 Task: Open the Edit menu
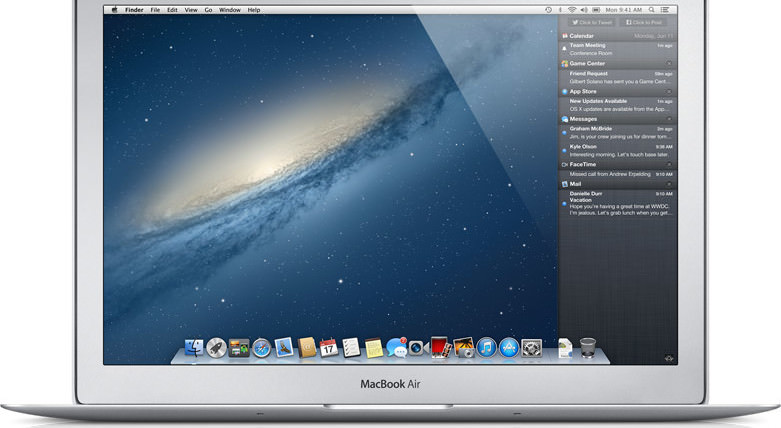172,9
